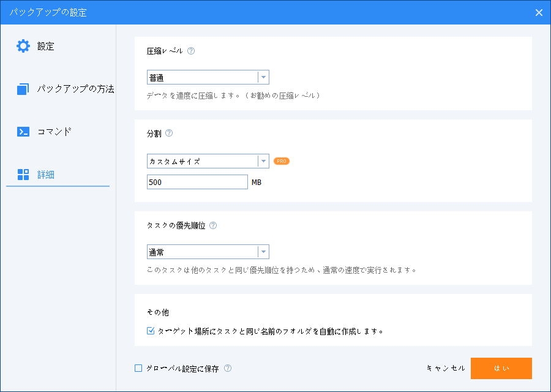
Task: Click help icon next to 分割
Action: pyautogui.click(x=169, y=133)
